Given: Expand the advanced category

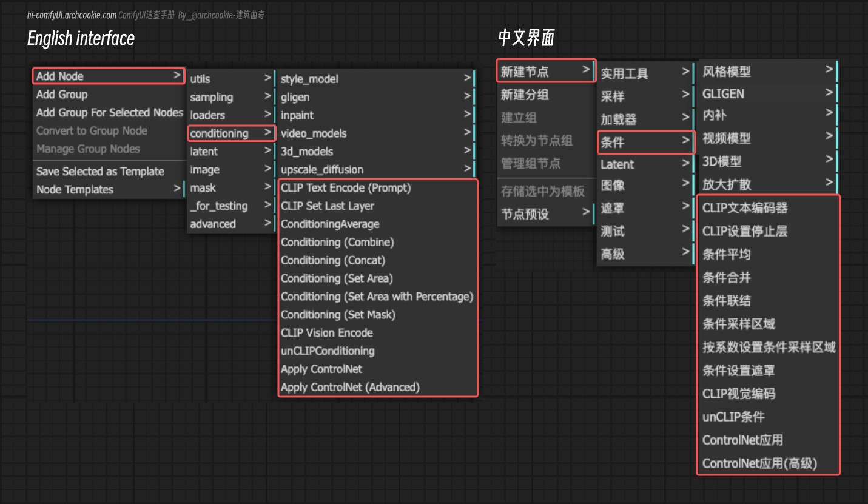Looking at the screenshot, I should click(x=231, y=224).
